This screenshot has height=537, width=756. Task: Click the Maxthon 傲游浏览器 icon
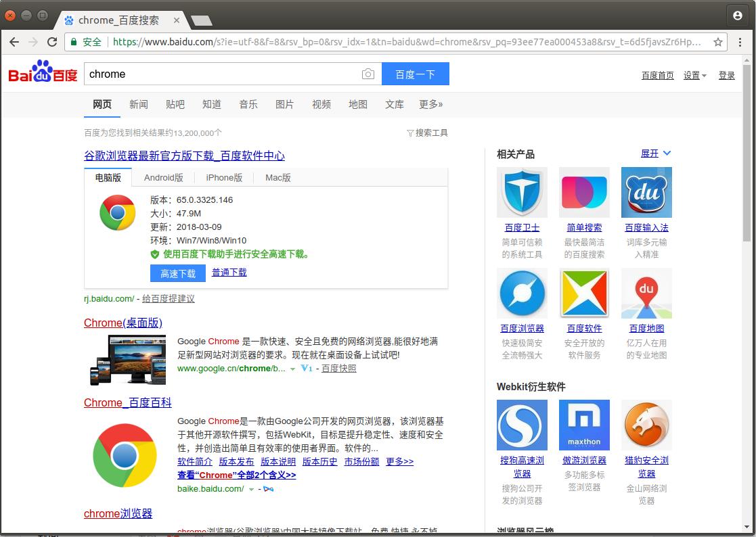click(584, 425)
